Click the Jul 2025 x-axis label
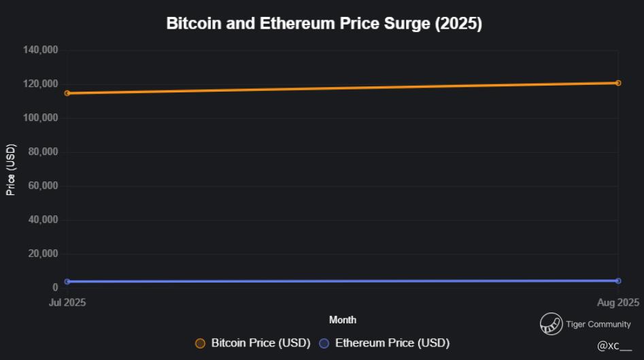The image size is (644, 360). [x=67, y=302]
